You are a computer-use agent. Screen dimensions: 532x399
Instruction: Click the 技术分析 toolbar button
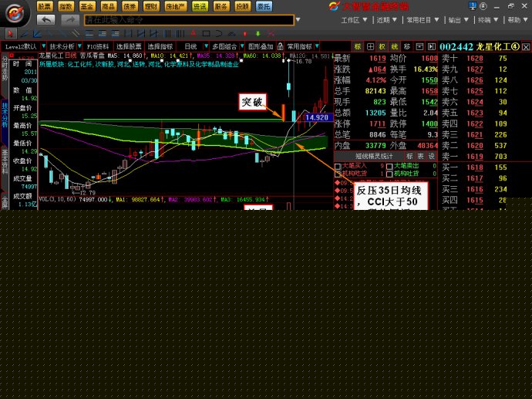(x=62, y=46)
